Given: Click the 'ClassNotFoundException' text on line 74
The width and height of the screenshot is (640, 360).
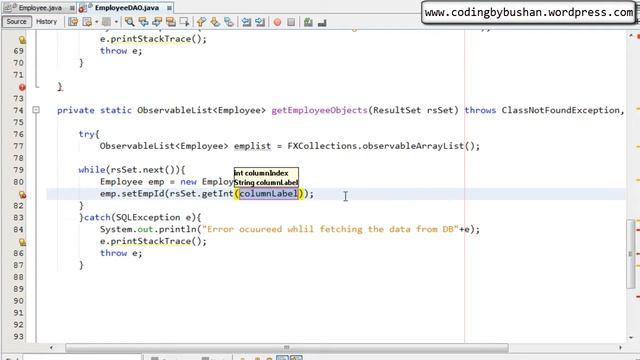Looking at the screenshot, I should point(561,110).
